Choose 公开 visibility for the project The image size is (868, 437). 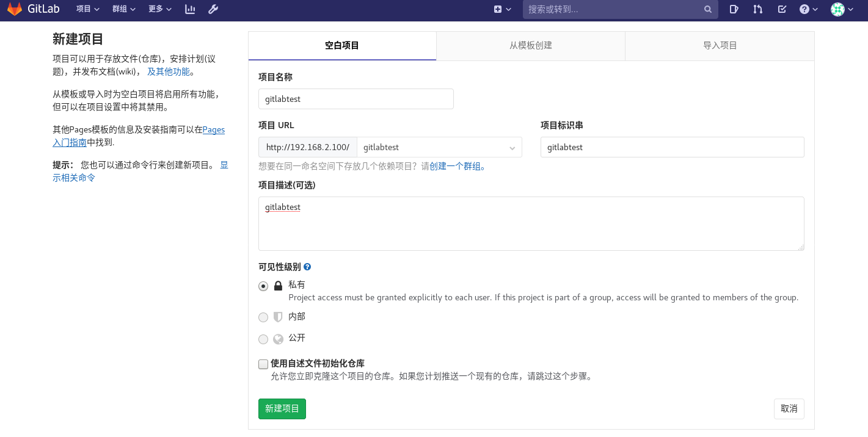pyautogui.click(x=263, y=339)
